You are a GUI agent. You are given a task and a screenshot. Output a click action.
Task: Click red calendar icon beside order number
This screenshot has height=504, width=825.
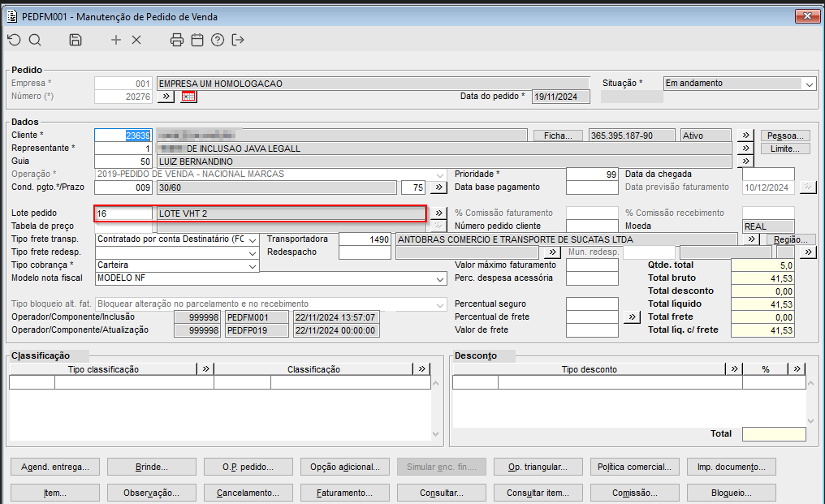188,97
